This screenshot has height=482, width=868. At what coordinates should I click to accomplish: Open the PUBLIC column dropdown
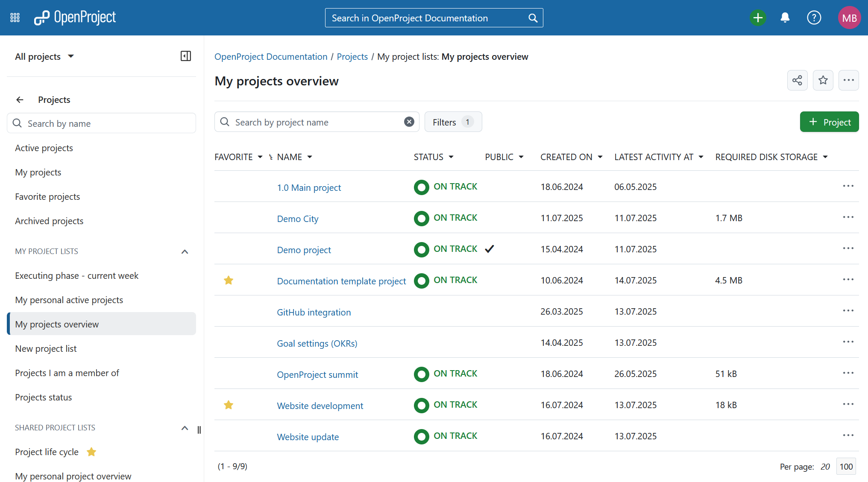(x=521, y=157)
